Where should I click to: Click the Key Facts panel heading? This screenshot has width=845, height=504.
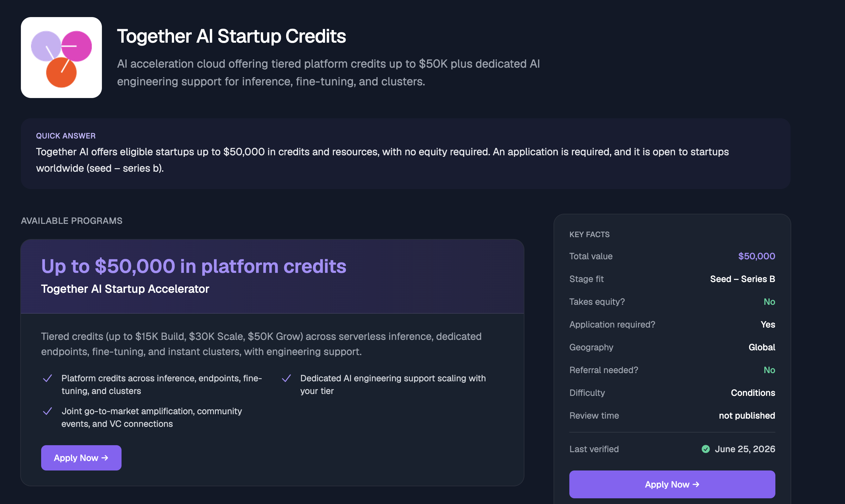[x=589, y=234]
